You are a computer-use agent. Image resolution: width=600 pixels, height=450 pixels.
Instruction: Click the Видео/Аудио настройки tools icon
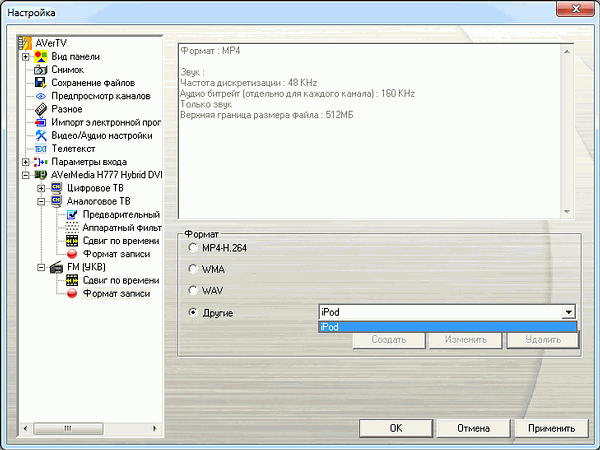[41, 135]
